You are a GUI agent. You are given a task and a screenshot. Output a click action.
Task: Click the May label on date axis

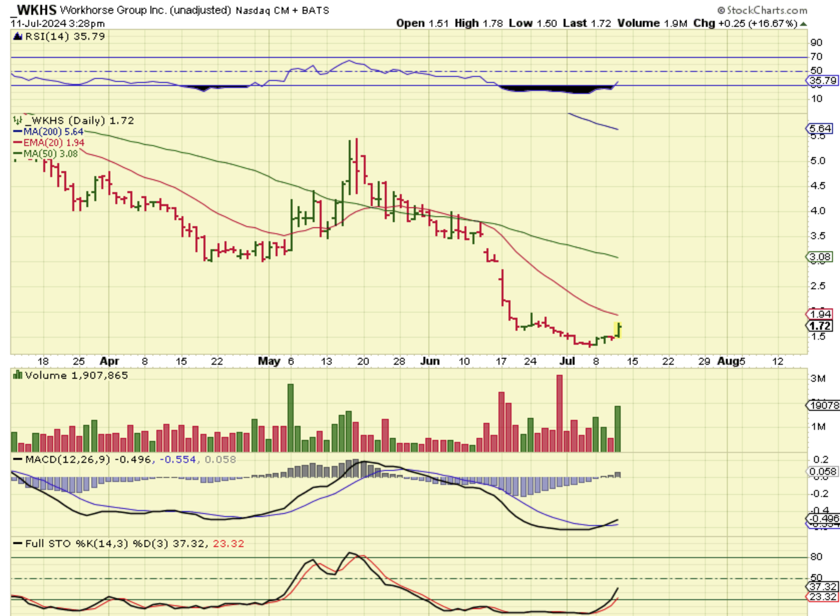(269, 361)
